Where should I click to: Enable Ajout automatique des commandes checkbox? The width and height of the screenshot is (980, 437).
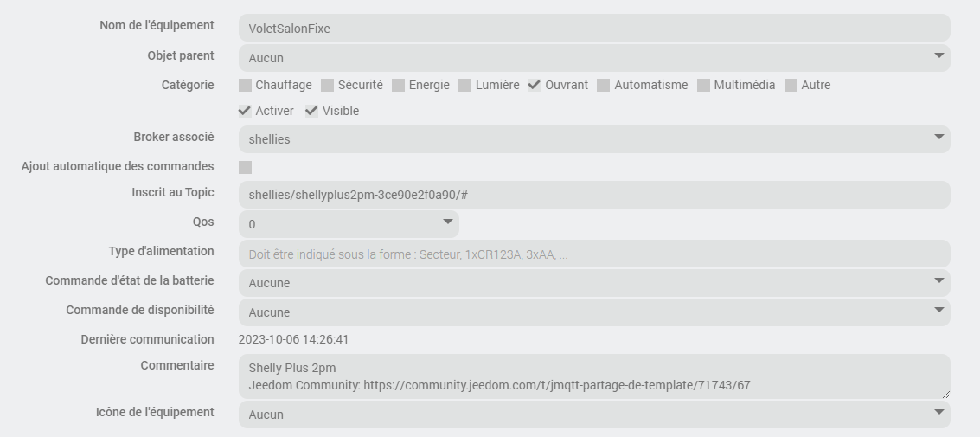[246, 167]
